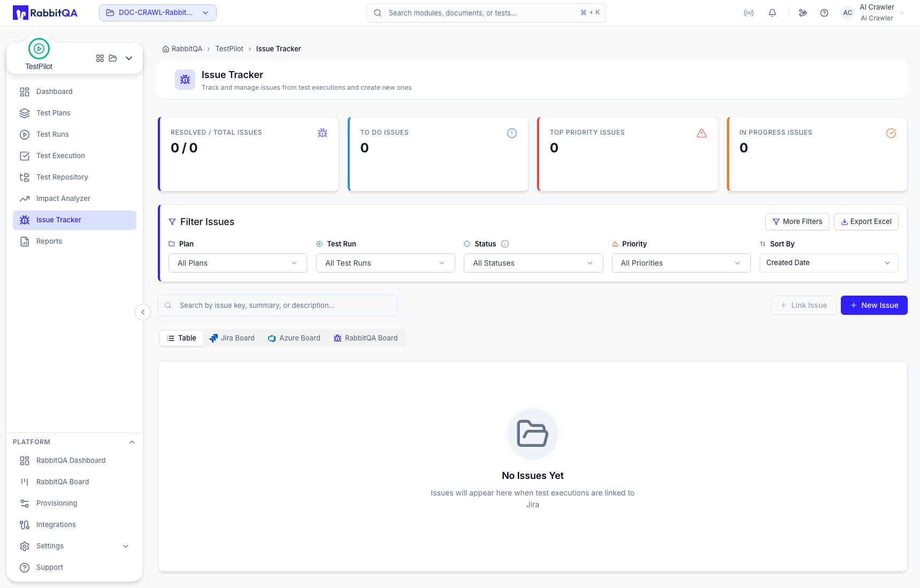Open Integrations page

click(x=74, y=524)
